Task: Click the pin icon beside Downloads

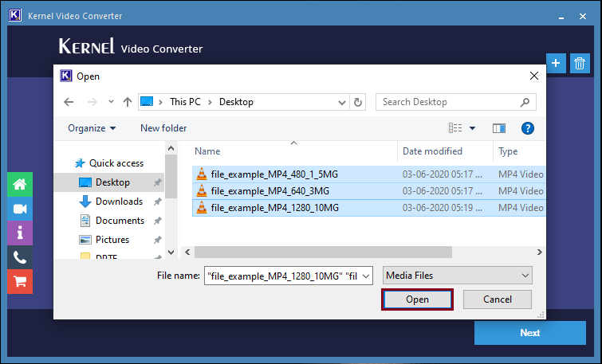Action: [157, 202]
